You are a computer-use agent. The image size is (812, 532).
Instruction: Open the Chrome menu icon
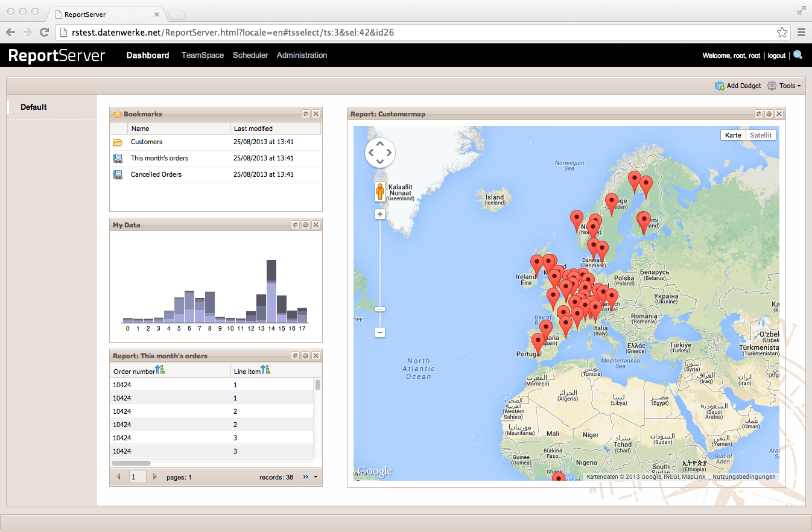(x=801, y=32)
